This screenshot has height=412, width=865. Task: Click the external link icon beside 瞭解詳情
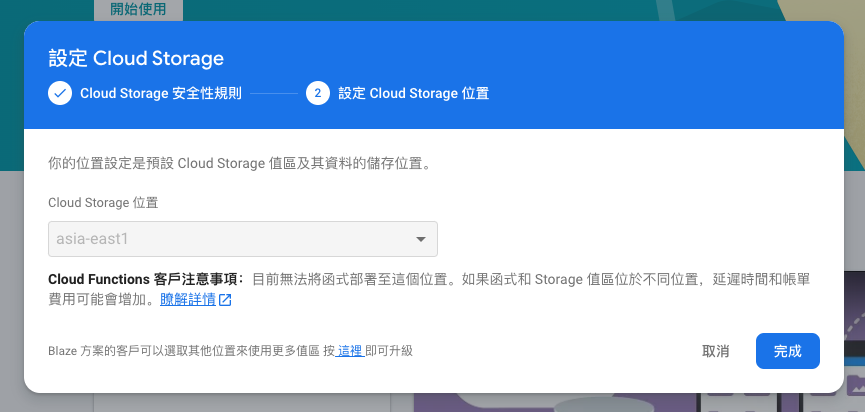pyautogui.click(x=225, y=300)
